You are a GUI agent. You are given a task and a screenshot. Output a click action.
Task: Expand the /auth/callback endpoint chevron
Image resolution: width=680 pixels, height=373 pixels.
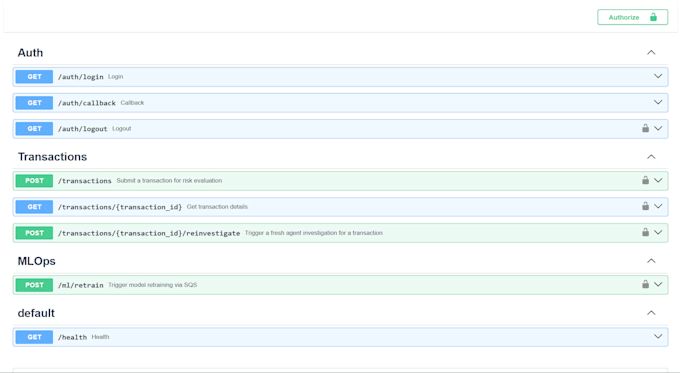(658, 102)
